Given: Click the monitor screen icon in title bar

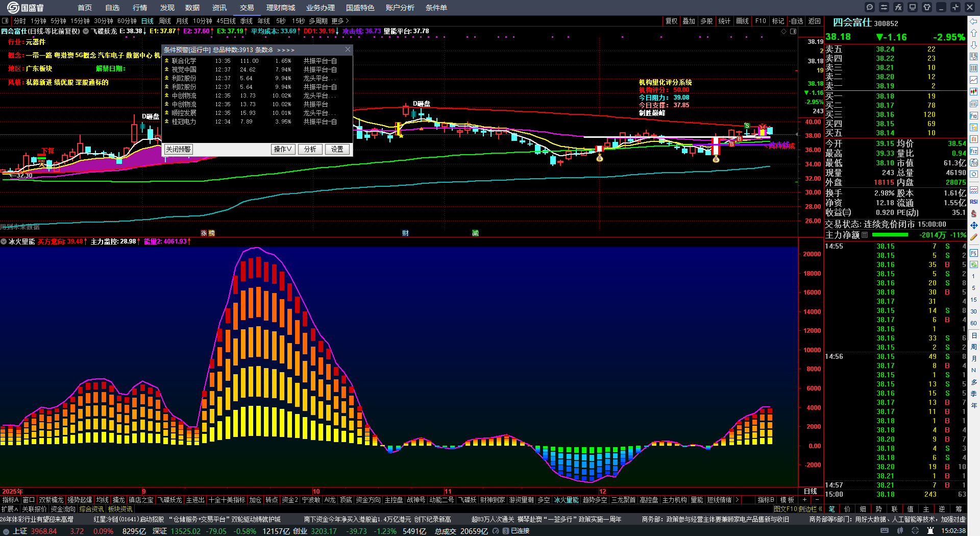Looking at the screenshot, I should click(x=913, y=7).
